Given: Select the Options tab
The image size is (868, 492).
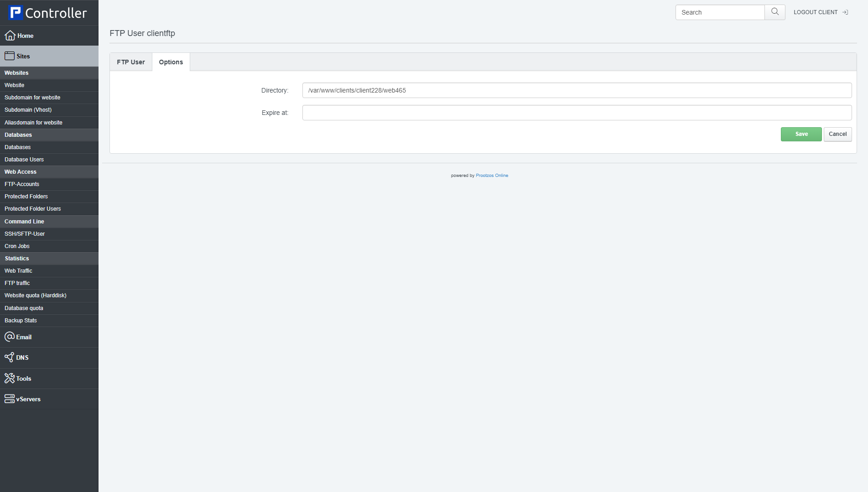Looking at the screenshot, I should 171,62.
